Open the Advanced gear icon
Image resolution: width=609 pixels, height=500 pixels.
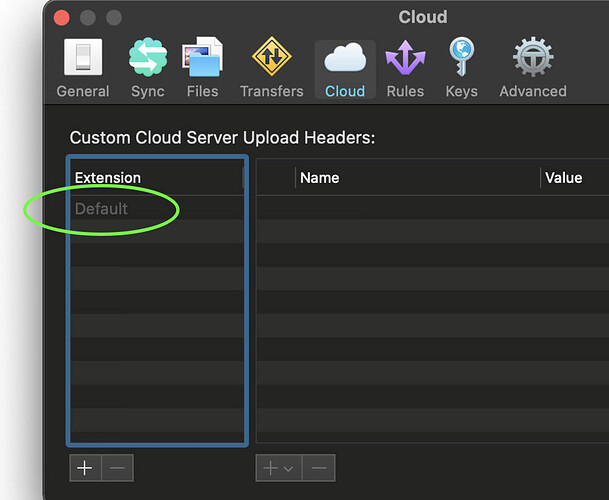click(x=533, y=57)
